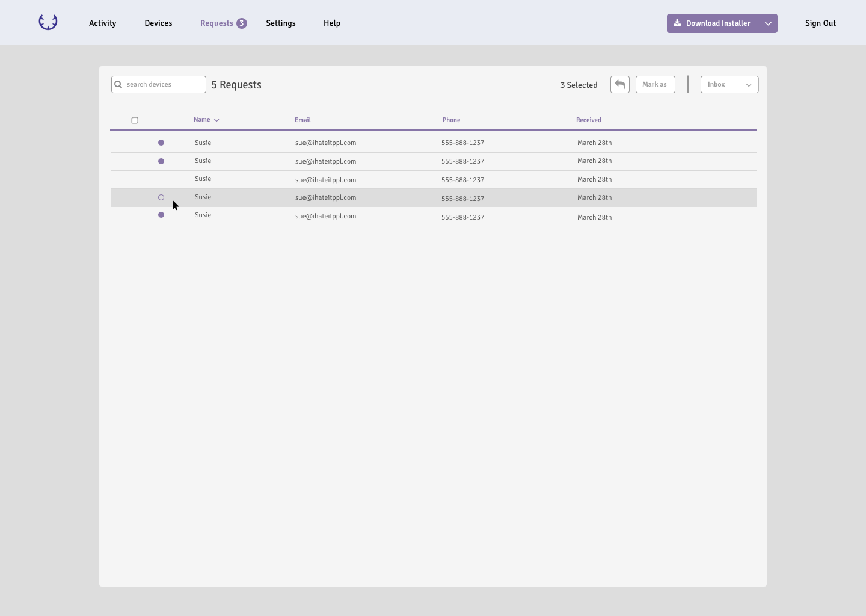Viewport: 866px width, 616px height.
Task: Click the app logo in the header
Action: pyautogui.click(x=48, y=22)
